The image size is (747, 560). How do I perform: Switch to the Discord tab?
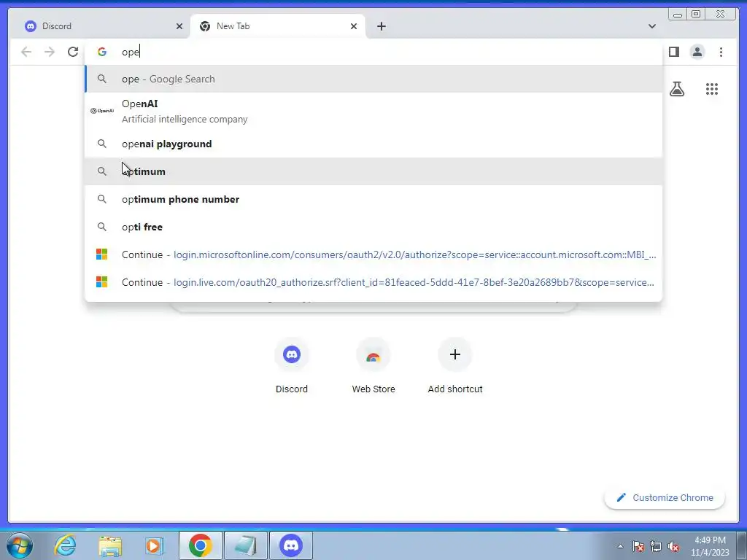coord(98,26)
